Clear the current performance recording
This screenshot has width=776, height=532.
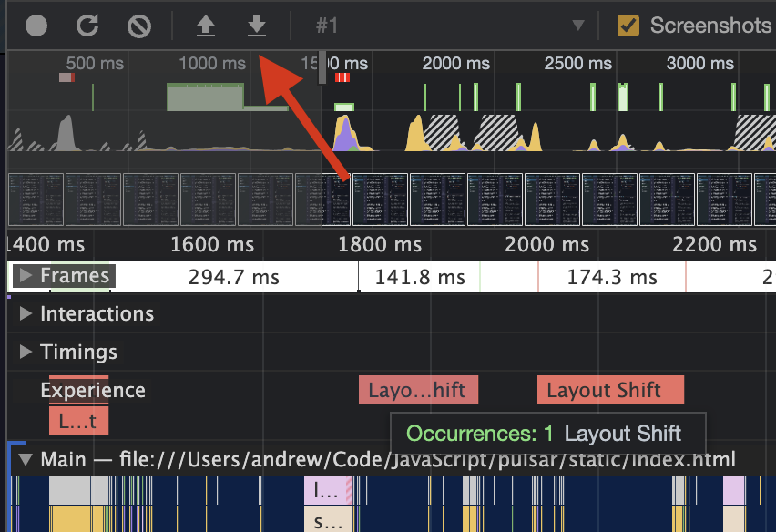tap(138, 26)
